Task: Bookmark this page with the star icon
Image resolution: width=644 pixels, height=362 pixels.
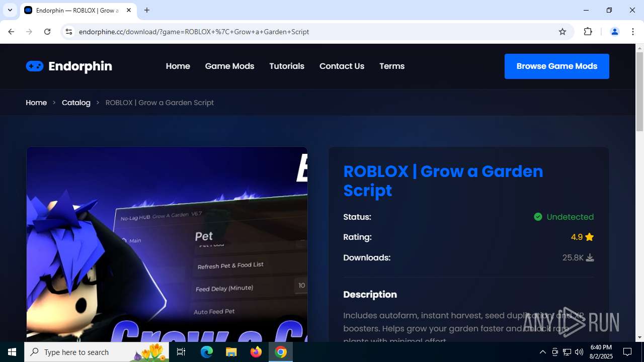Action: (562, 32)
